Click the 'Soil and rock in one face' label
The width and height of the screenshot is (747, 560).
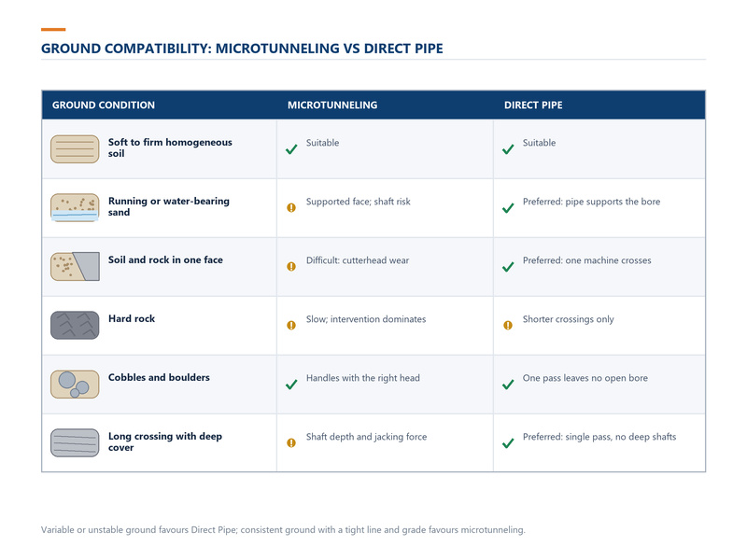click(165, 260)
